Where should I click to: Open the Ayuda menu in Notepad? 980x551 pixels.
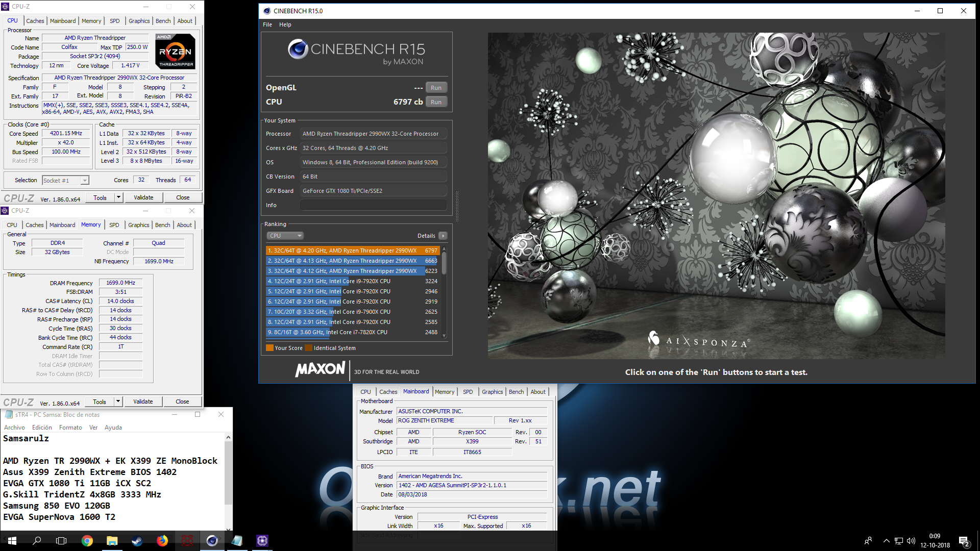[x=113, y=428]
